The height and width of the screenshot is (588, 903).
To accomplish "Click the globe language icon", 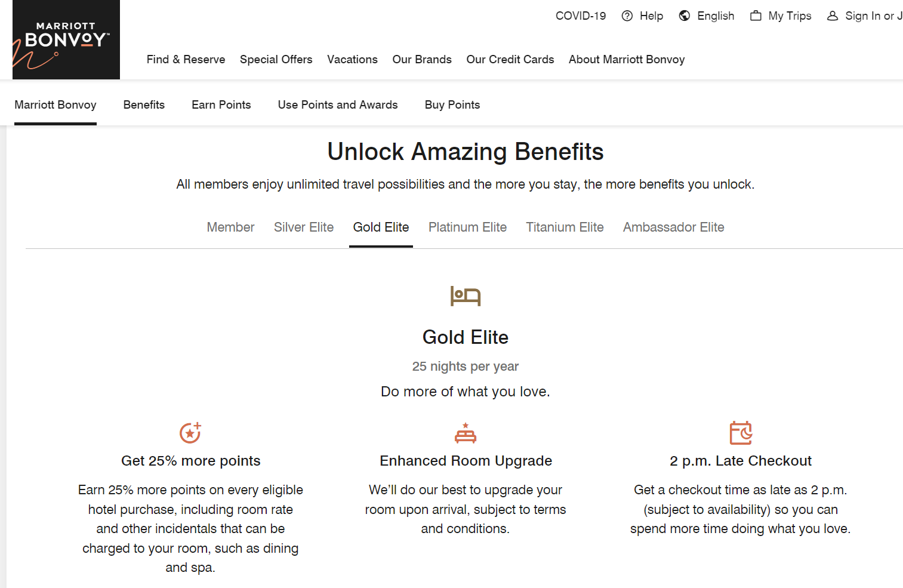I will click(x=685, y=16).
